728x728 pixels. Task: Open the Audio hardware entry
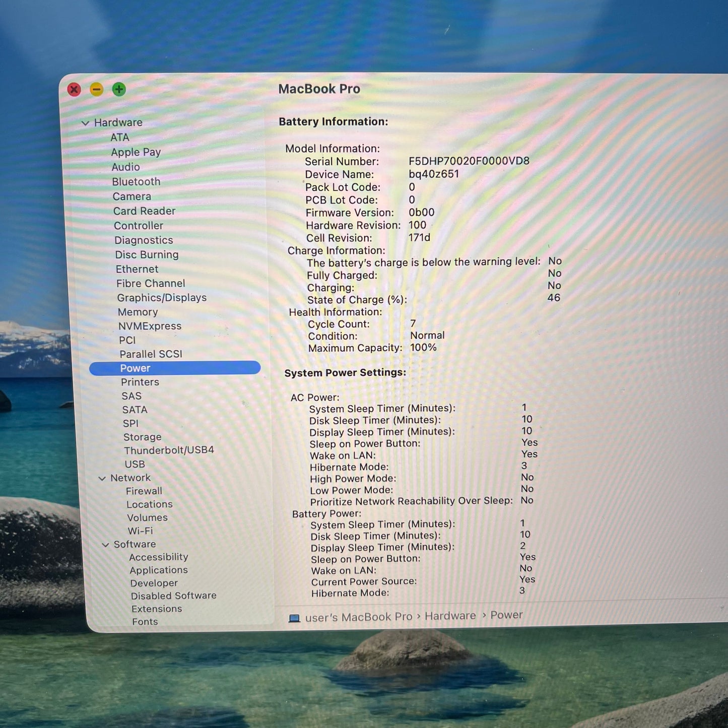[126, 167]
